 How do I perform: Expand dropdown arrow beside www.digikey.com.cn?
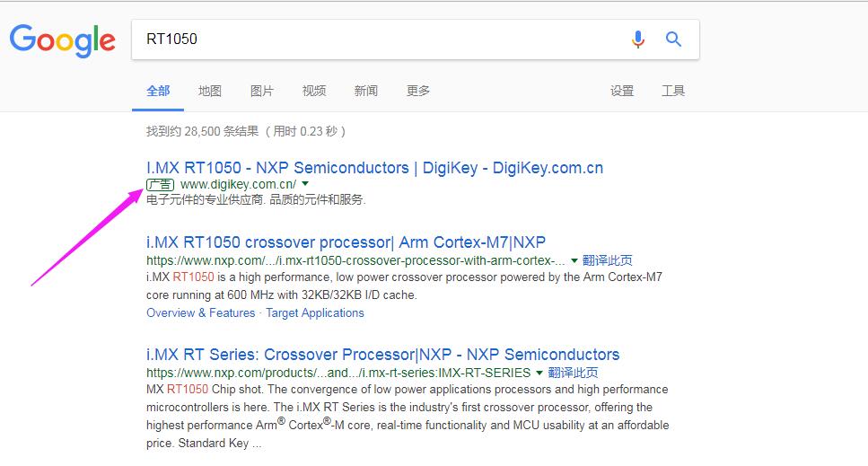pyautogui.click(x=305, y=183)
